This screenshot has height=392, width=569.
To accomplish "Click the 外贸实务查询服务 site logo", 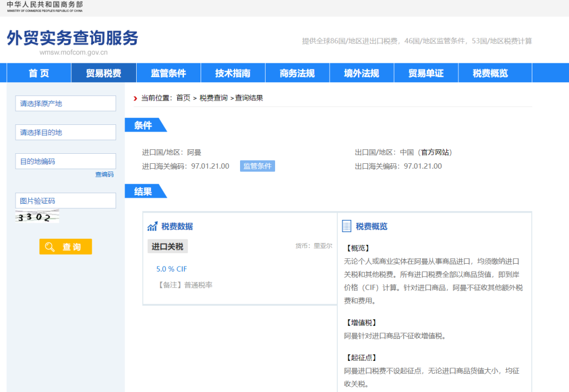I will [x=73, y=38].
